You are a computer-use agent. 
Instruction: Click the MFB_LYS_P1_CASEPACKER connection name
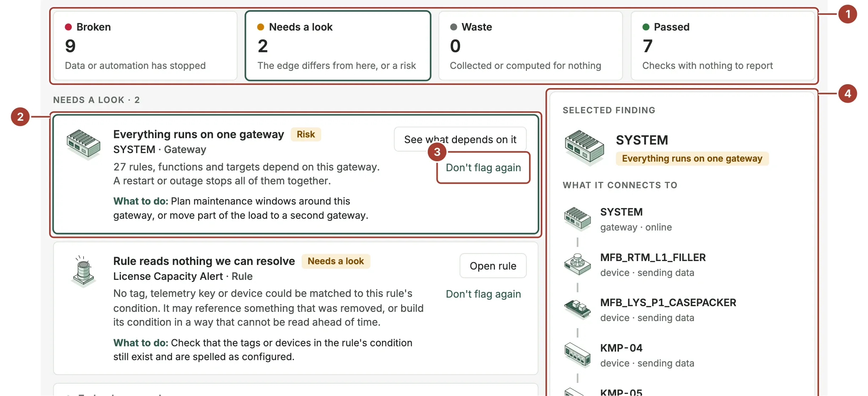668,303
